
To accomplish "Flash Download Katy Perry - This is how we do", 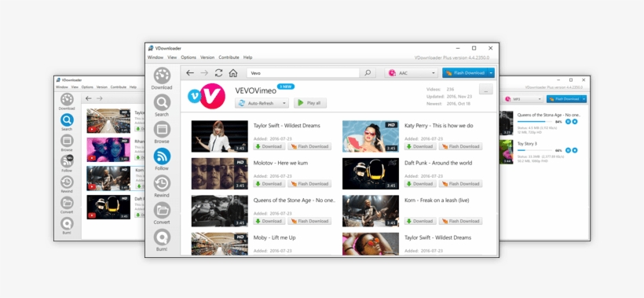I will (x=460, y=146).
